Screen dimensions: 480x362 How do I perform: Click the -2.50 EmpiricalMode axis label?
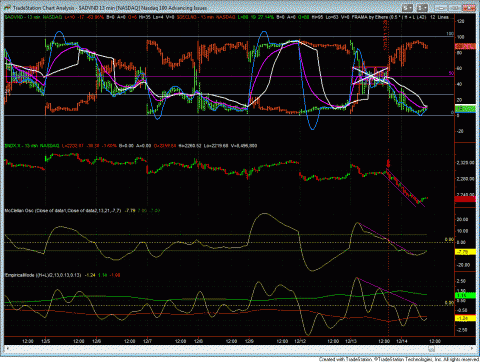point(462,330)
